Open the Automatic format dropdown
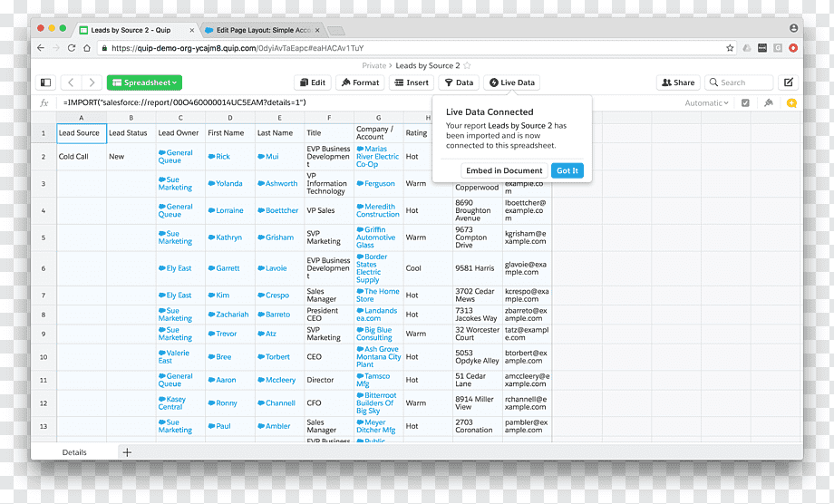Screen dimensions: 834x504 click(706, 103)
